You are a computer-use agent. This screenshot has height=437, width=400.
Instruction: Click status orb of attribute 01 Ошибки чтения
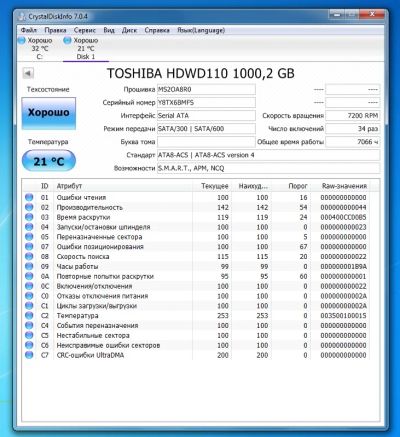click(29, 197)
